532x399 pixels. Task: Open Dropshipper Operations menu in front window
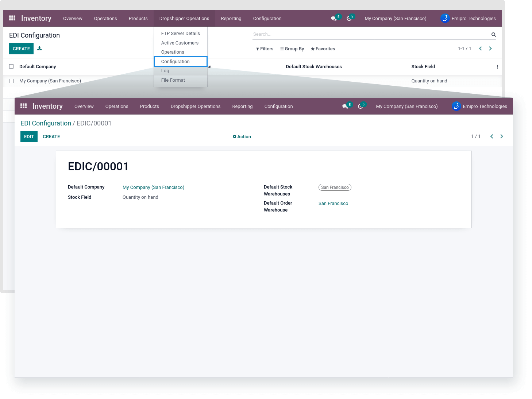point(196,106)
